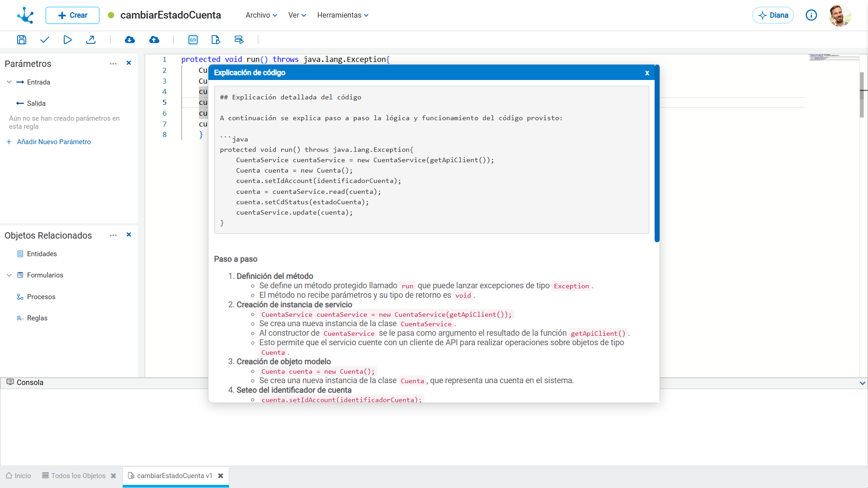Viewport: 868px width, 488px height.
Task: Open the Diana assistant button
Action: (x=773, y=15)
